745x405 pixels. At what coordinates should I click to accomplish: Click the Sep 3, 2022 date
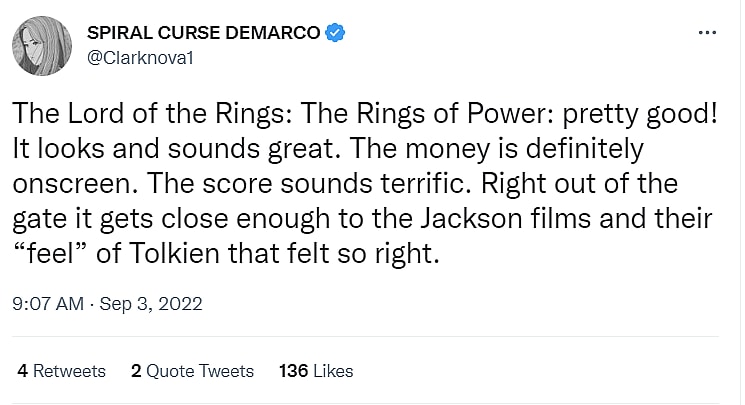pyautogui.click(x=155, y=301)
